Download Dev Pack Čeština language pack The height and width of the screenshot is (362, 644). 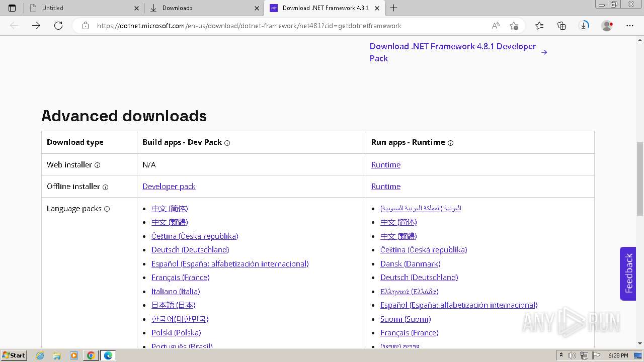coord(195,236)
